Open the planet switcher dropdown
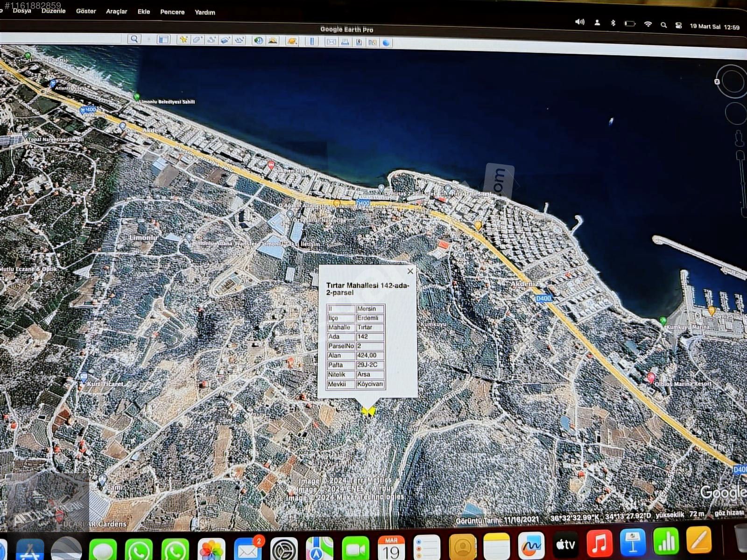 [292, 42]
